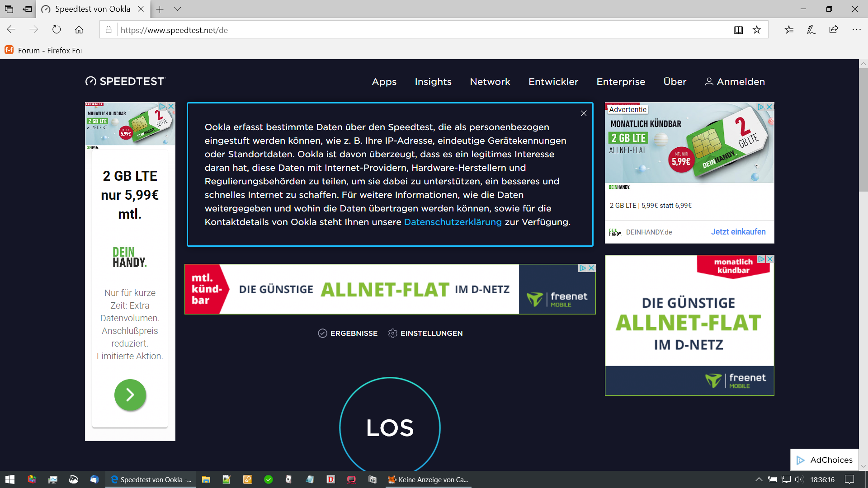Screen dimensions: 868x488
Task: Click the URL address bar
Action: click(407, 30)
